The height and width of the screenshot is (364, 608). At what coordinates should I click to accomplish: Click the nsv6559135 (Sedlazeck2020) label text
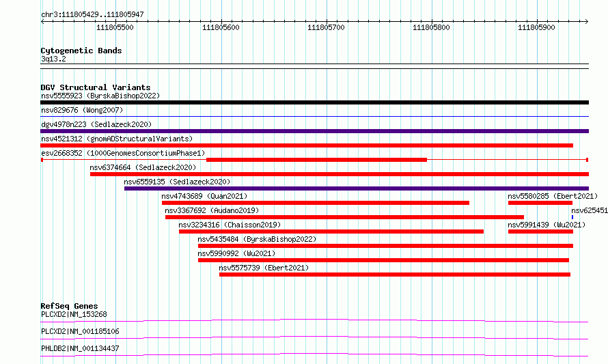click(177, 182)
